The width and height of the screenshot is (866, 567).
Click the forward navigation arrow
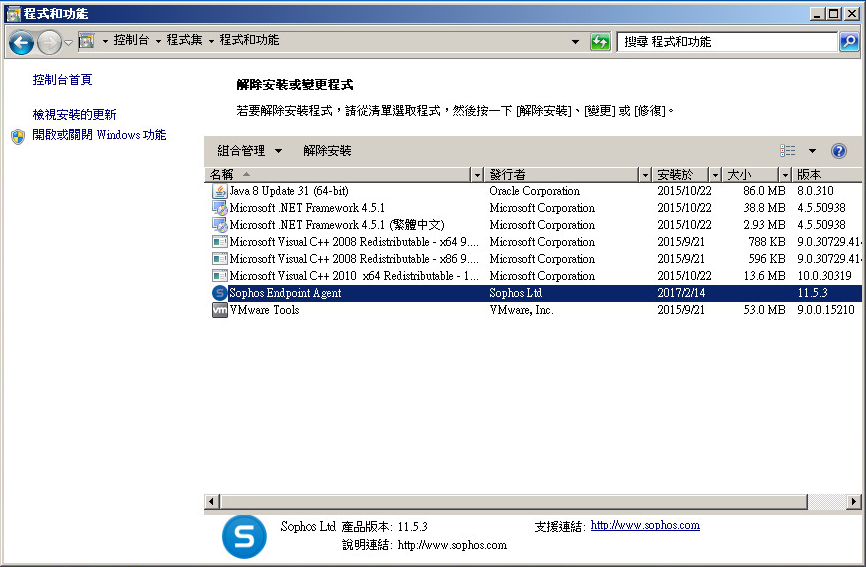[50, 43]
